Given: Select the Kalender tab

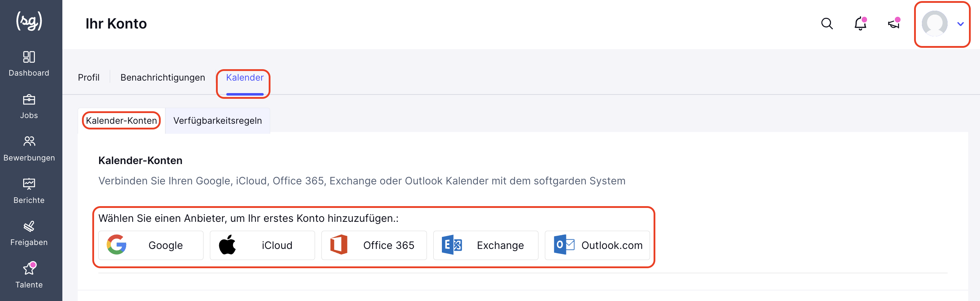Looking at the screenshot, I should [244, 78].
